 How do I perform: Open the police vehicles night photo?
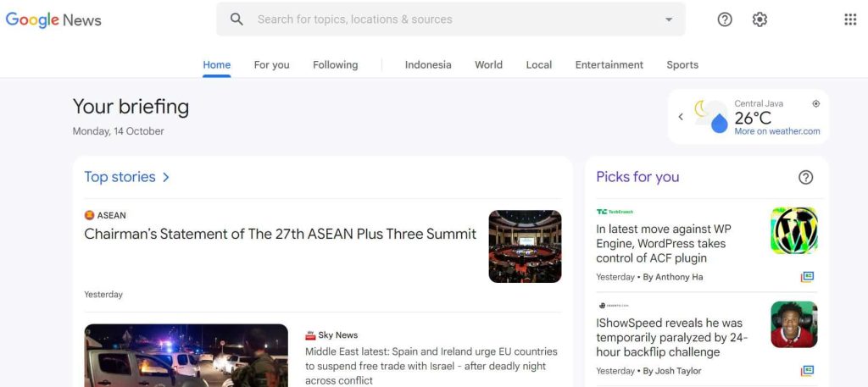click(x=186, y=356)
